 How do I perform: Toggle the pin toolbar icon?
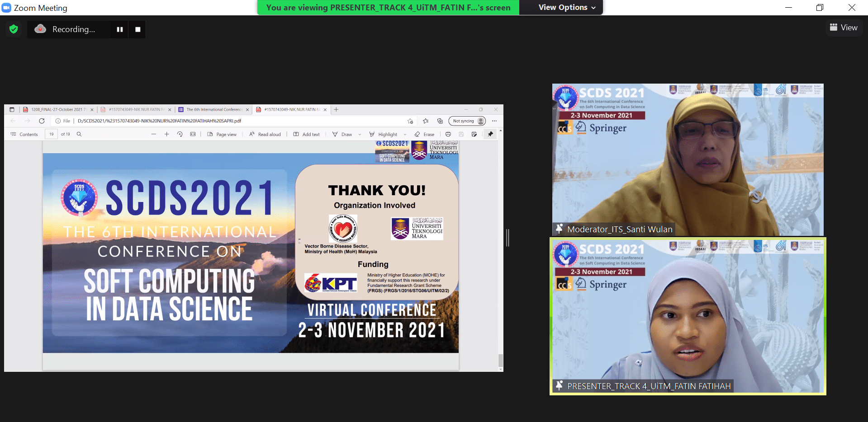point(490,134)
